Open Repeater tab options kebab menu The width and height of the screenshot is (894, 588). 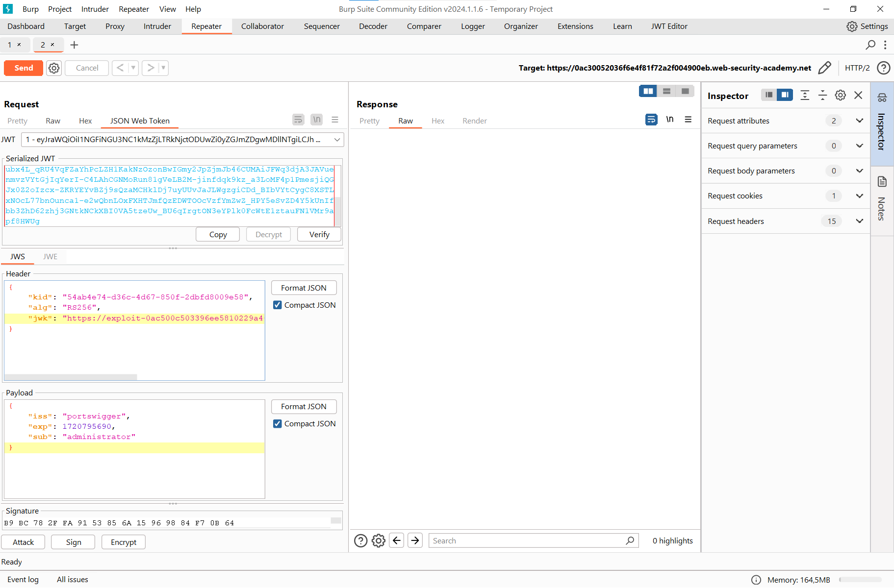click(885, 45)
